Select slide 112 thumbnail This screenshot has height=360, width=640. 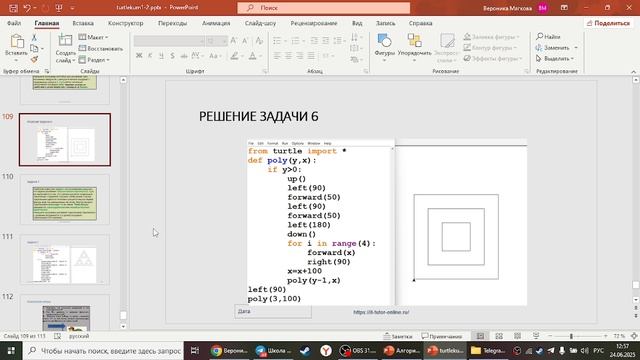click(65, 312)
